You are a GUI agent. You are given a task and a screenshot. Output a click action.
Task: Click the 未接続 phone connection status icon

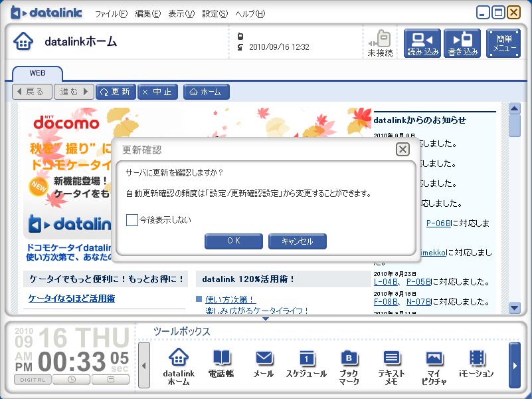click(x=381, y=43)
